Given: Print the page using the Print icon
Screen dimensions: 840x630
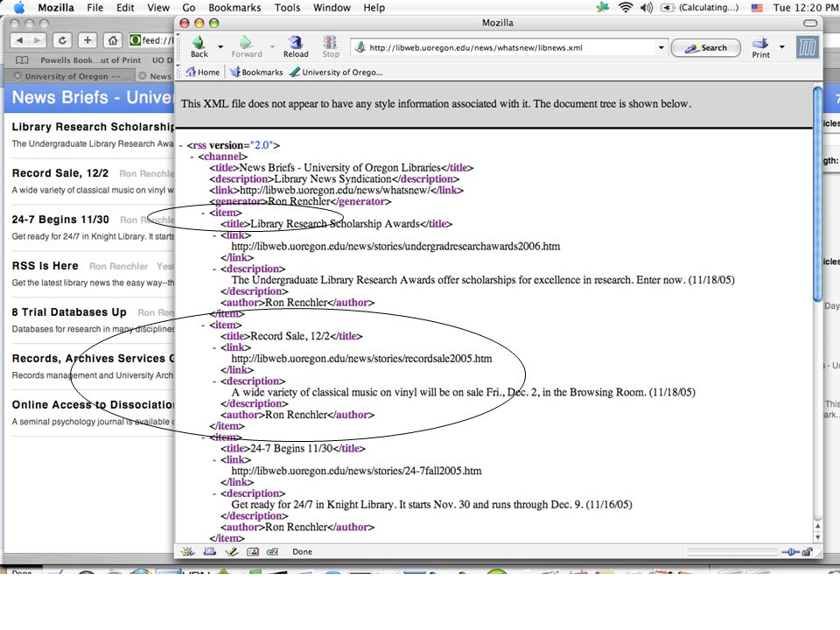Looking at the screenshot, I should pyautogui.click(x=760, y=43).
